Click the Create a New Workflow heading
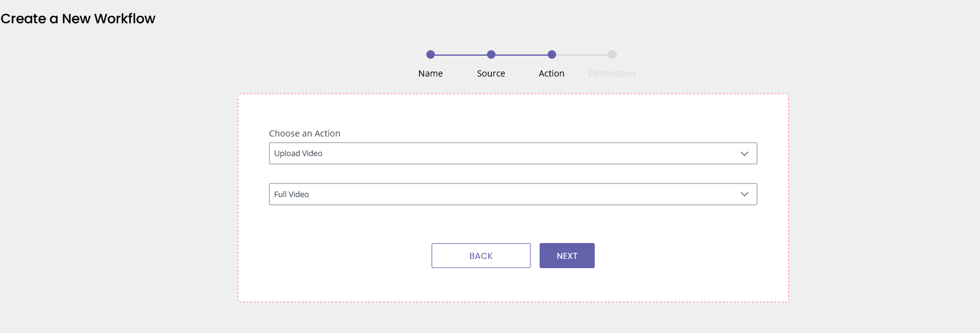980x333 pixels. coord(78,19)
